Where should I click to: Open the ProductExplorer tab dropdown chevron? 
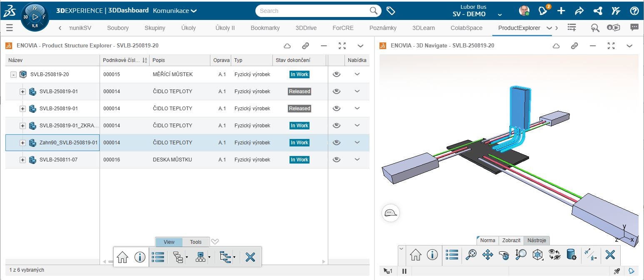click(x=549, y=28)
